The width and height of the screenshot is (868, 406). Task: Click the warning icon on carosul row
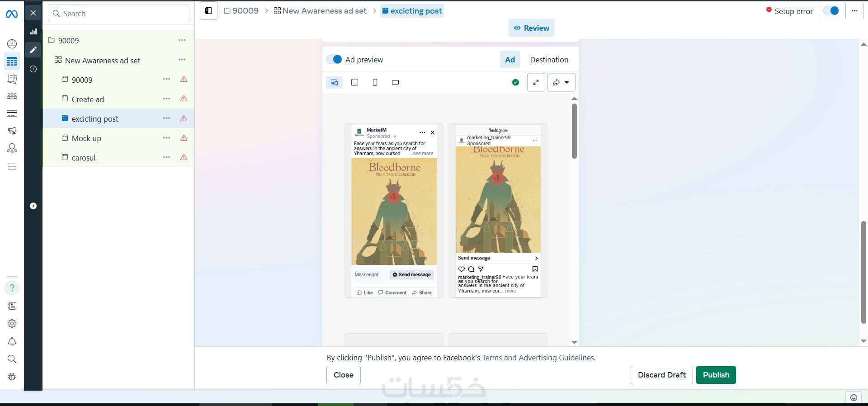pos(184,157)
